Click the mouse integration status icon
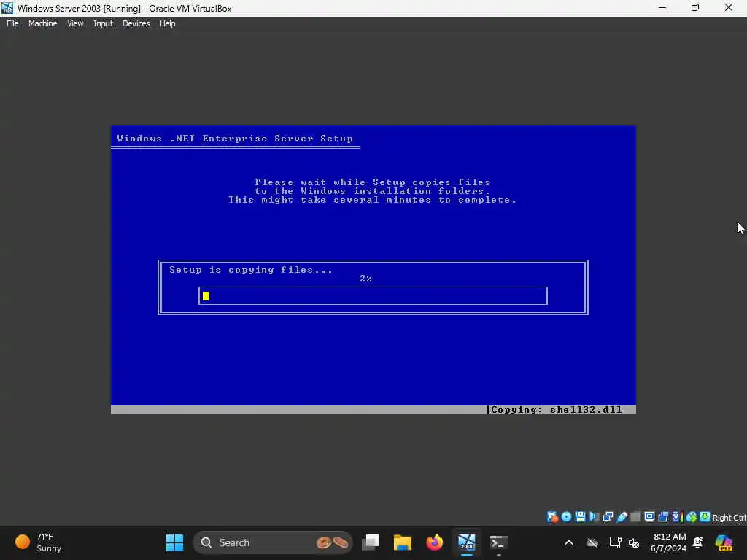The width and height of the screenshot is (747, 560). pos(692,517)
